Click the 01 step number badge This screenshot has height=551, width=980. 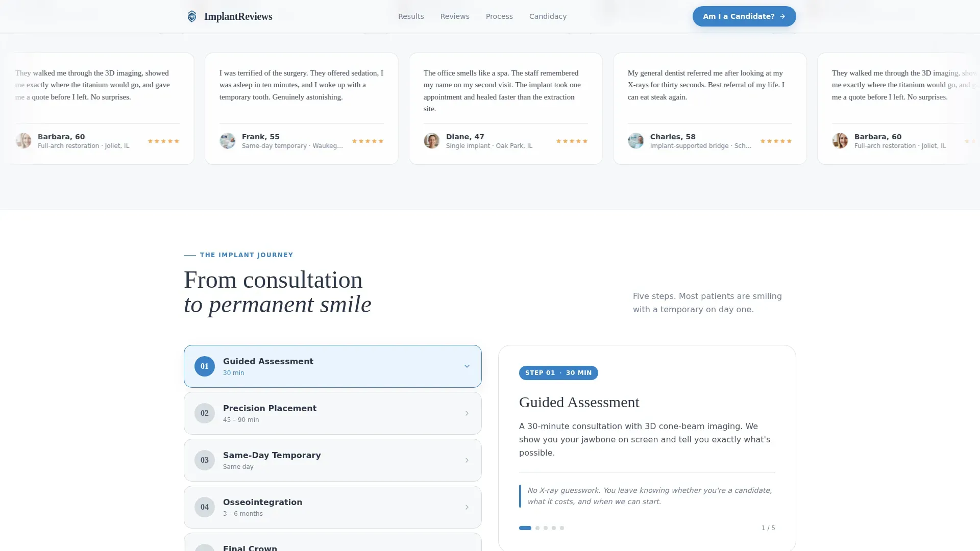pos(205,366)
